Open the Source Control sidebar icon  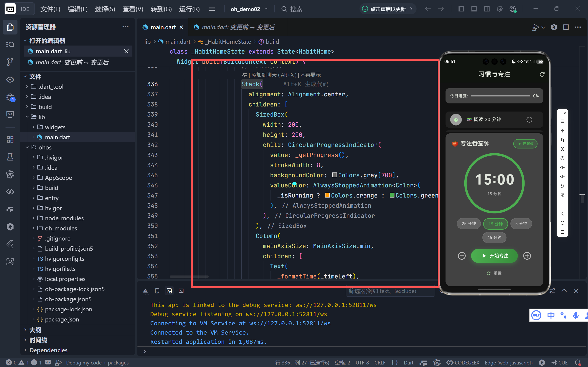tap(10, 62)
